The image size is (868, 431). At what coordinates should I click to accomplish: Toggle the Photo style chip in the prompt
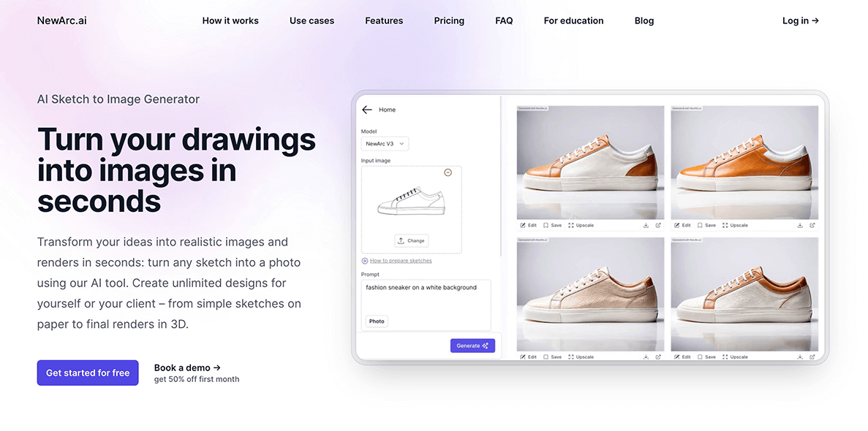tap(377, 321)
